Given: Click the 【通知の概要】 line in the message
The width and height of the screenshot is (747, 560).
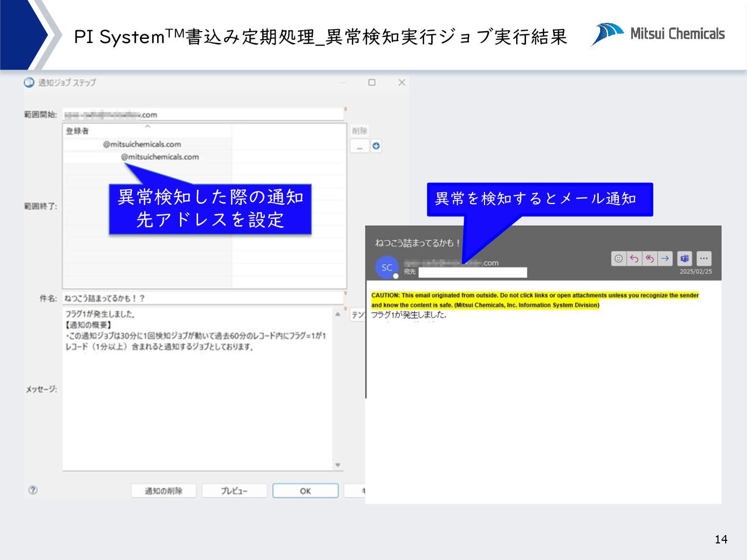Looking at the screenshot, I should pyautogui.click(x=88, y=325).
